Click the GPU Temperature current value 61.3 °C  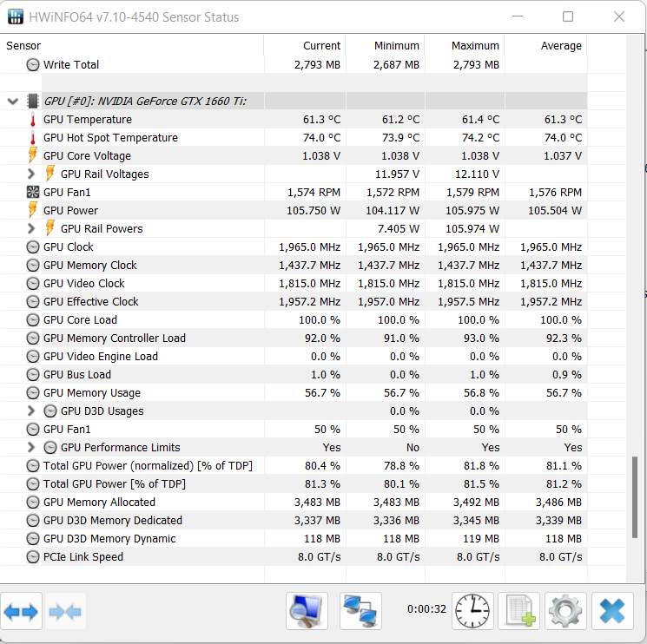(322, 120)
